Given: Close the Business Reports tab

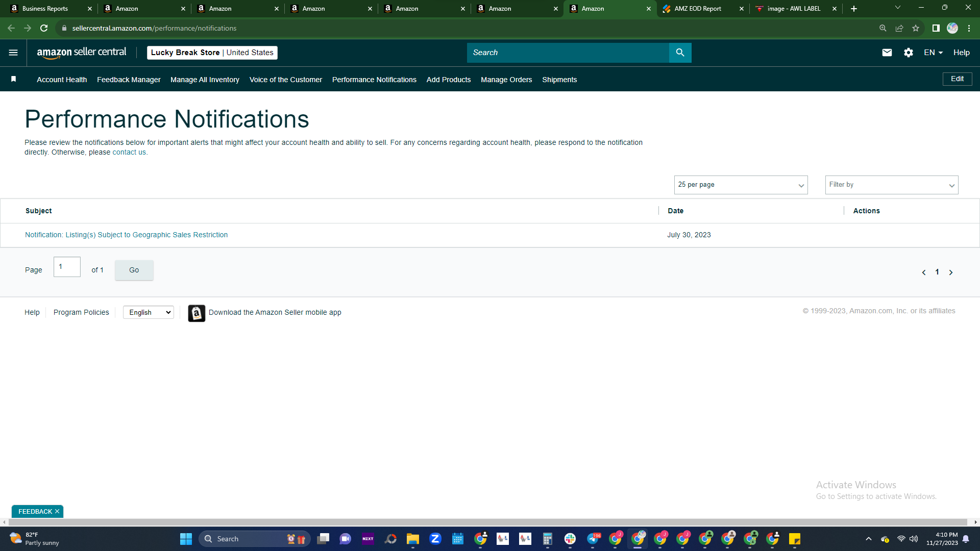Looking at the screenshot, I should coord(90,9).
